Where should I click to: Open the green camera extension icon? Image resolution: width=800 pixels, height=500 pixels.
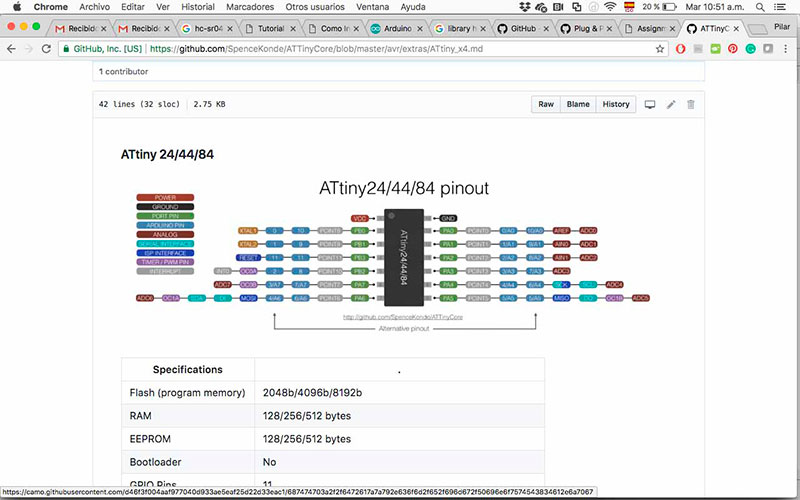click(x=715, y=49)
